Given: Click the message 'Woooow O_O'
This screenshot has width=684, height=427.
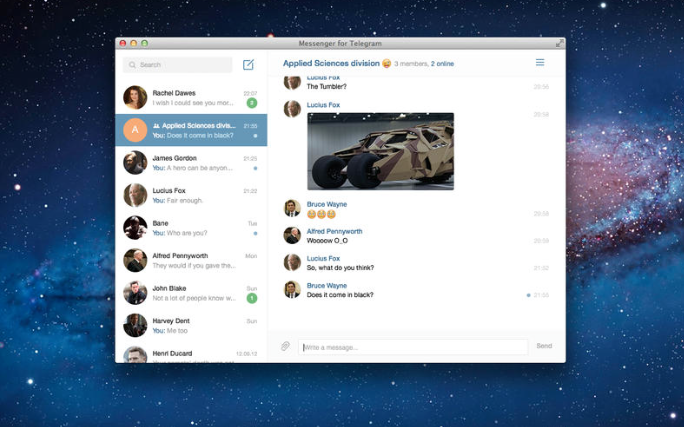Looking at the screenshot, I should (327, 241).
